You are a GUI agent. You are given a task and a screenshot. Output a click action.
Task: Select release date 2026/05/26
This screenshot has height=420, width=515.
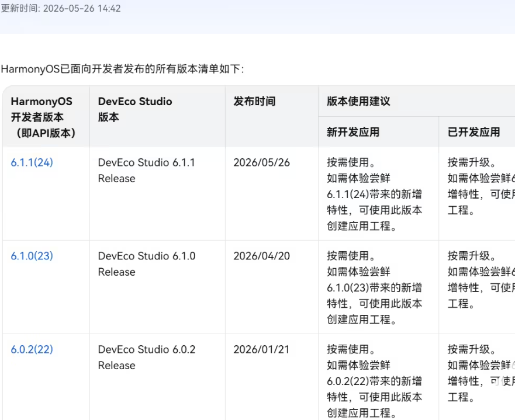point(262,162)
